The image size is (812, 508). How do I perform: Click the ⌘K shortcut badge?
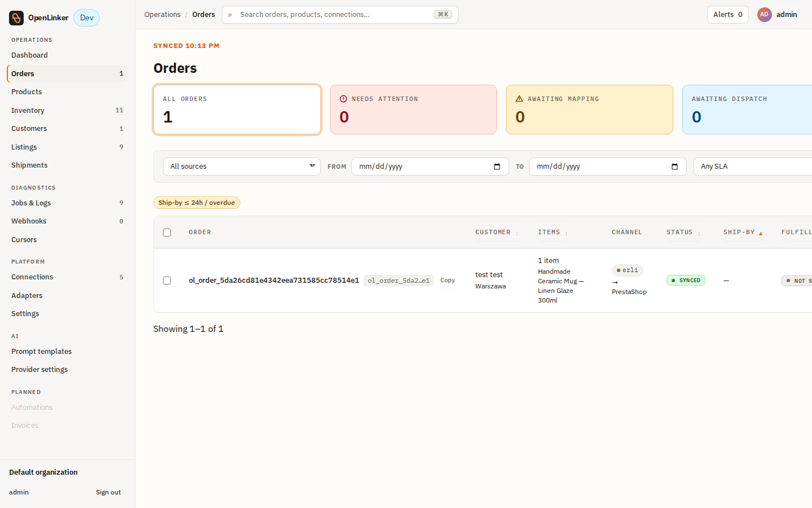[443, 15]
